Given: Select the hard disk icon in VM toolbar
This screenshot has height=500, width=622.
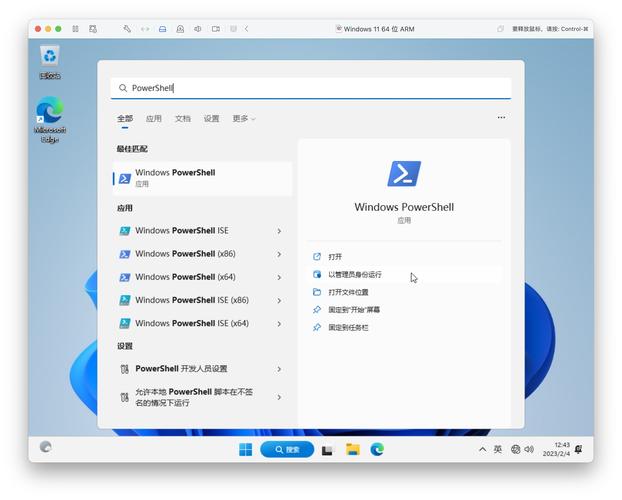Looking at the screenshot, I should click(163, 29).
